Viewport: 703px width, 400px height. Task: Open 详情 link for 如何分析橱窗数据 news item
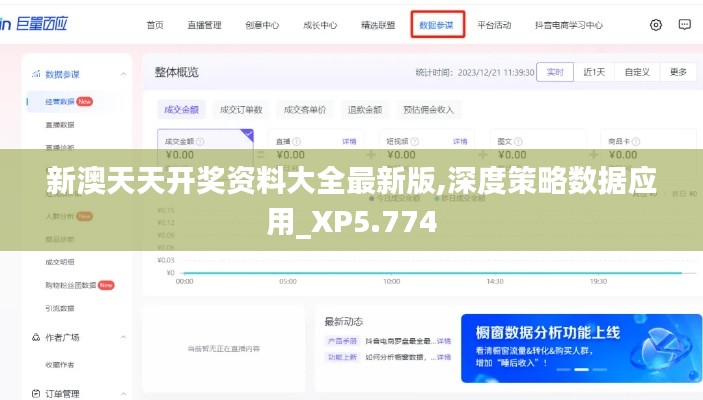click(444, 357)
